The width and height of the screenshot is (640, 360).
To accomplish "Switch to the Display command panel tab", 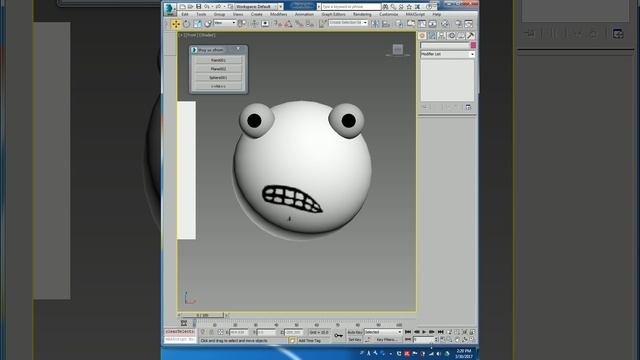I will (x=461, y=36).
